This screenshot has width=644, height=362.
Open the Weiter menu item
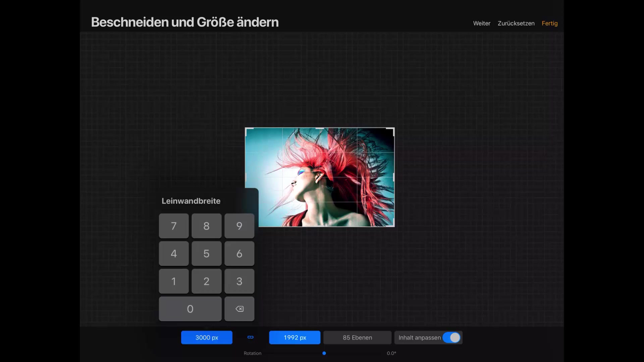click(x=481, y=23)
